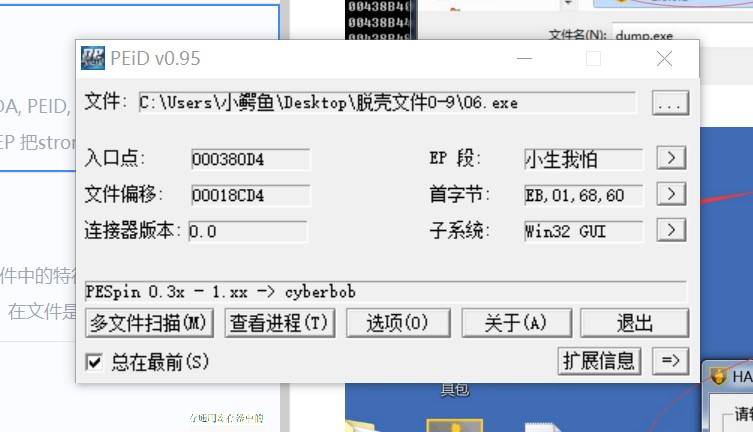Open the file browse '...' button
The image size is (753, 432).
point(670,103)
